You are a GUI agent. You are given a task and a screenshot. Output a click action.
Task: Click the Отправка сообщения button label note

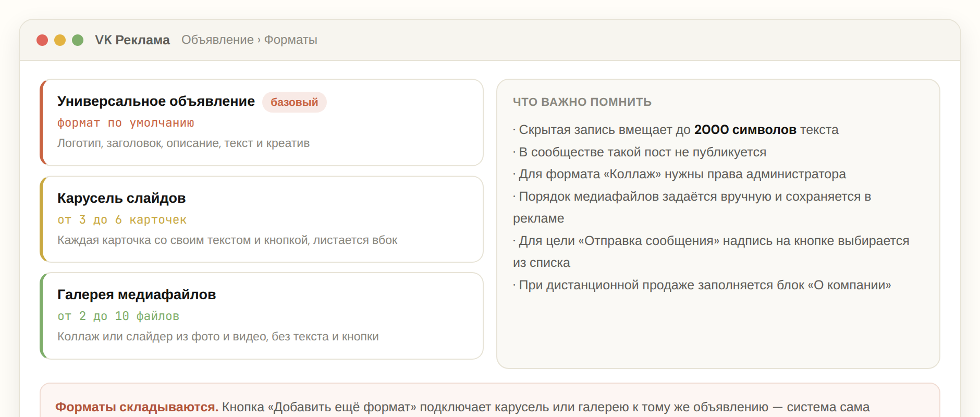point(711,252)
